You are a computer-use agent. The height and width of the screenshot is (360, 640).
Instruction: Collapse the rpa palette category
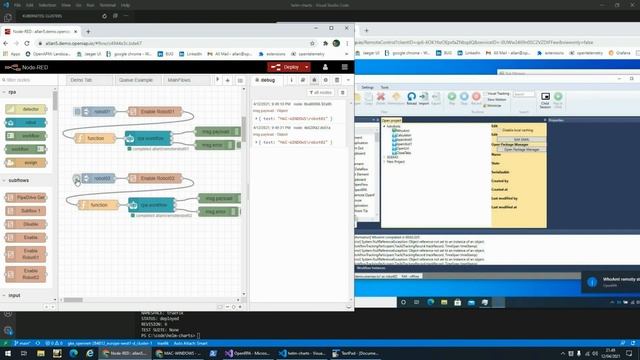12,92
